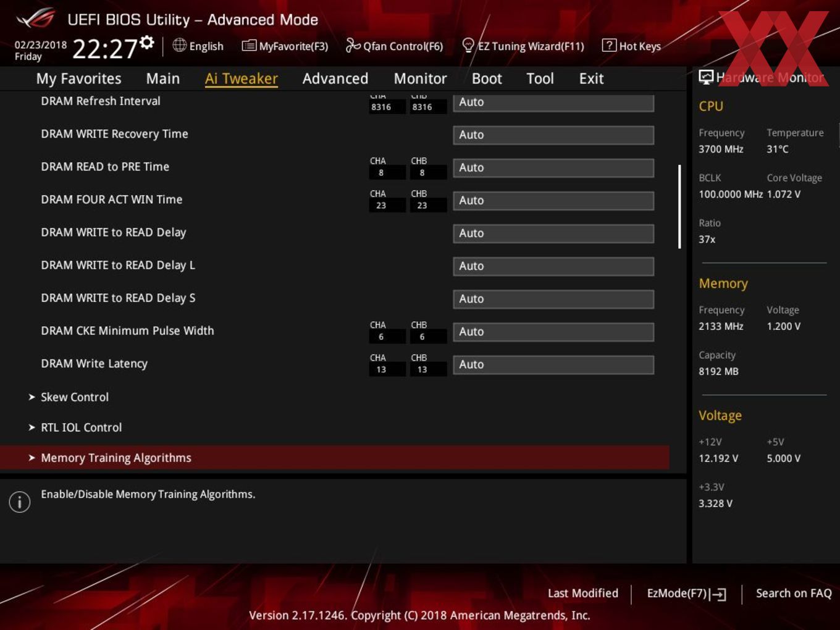The image size is (840, 630).
Task: Edit DRAM Write Latency Auto field
Action: click(553, 364)
